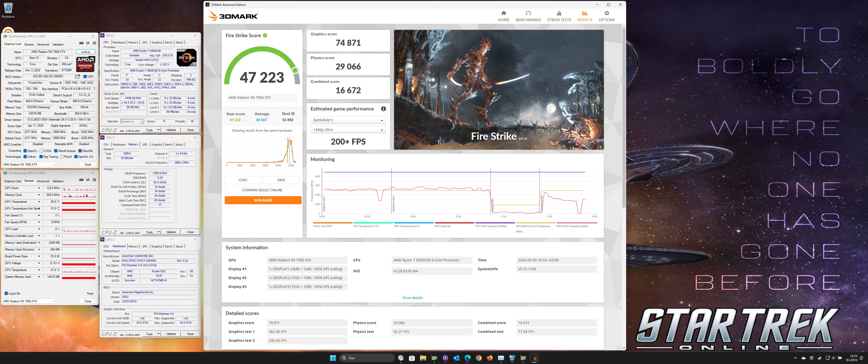Open Outlook from the taskbar
The width and height of the screenshot is (868, 364).
tap(456, 358)
